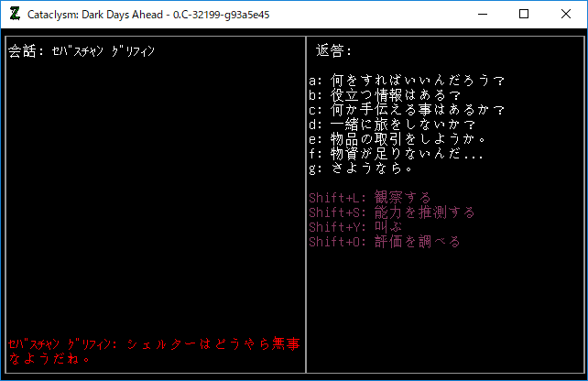Screen dimensions: 588x381
Task: Click the vertical divider between conversation panels
Action: click(306, 204)
